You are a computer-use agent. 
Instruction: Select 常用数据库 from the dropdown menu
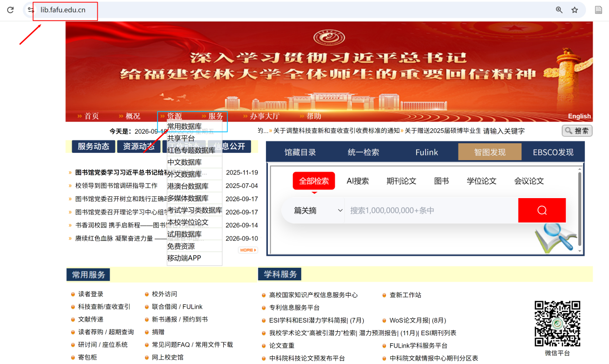194,126
